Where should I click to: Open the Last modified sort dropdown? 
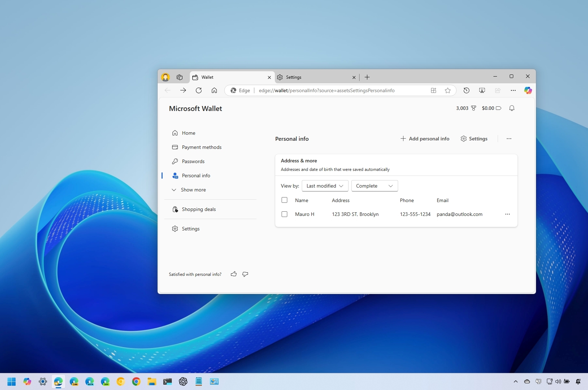325,186
